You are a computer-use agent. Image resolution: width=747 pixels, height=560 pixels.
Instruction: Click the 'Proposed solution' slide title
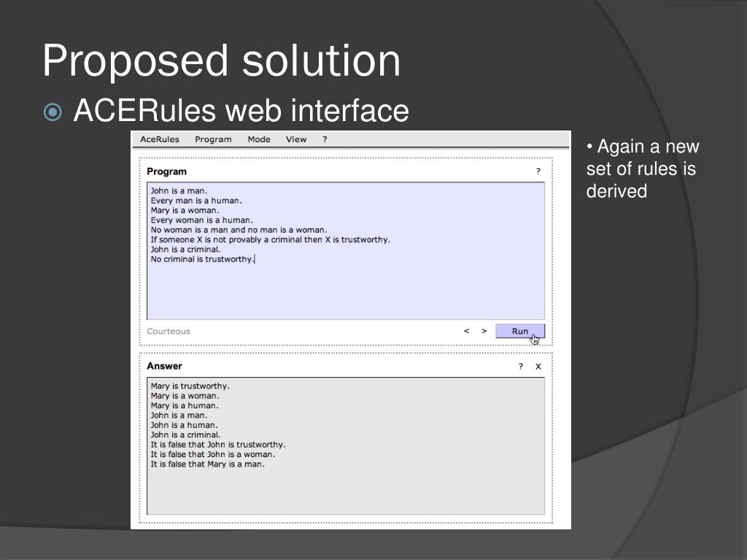[222, 61]
